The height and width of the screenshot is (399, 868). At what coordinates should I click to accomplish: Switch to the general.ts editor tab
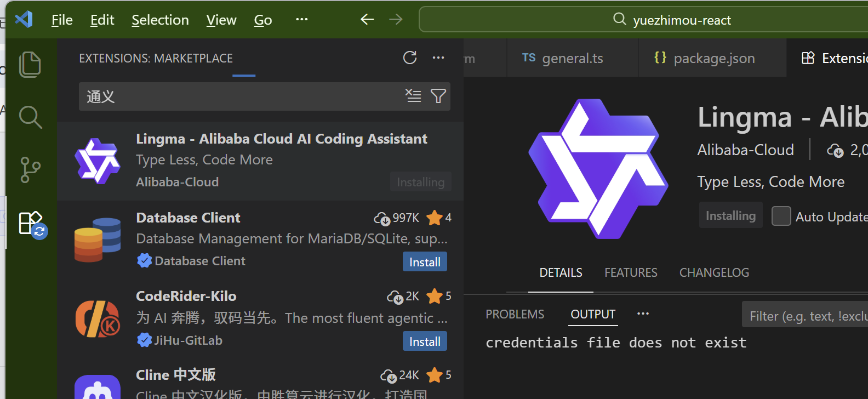573,58
